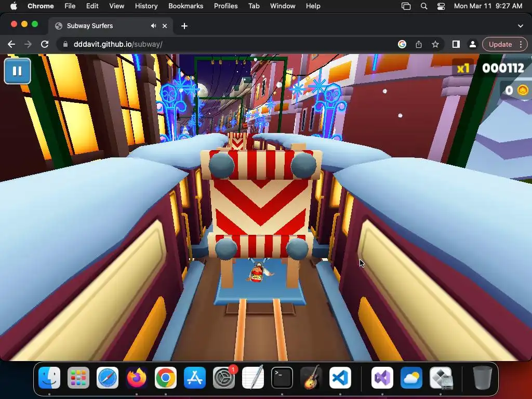The image size is (532, 399).
Task: Go back to previous page
Action: [11, 45]
